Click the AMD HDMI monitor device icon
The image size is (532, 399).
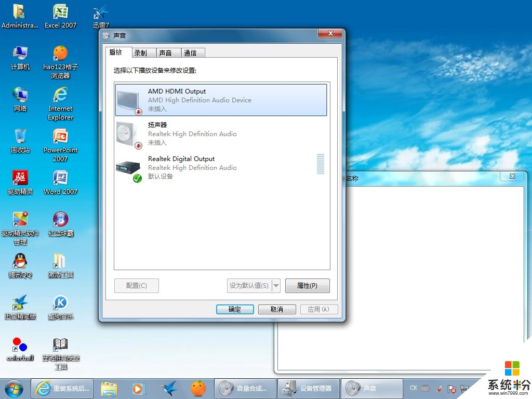[129, 101]
